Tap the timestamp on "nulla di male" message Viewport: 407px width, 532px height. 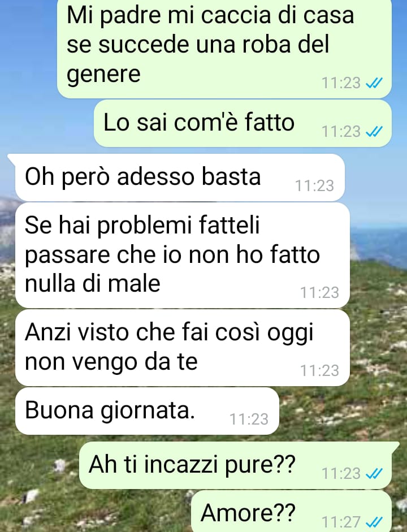[x=319, y=292]
